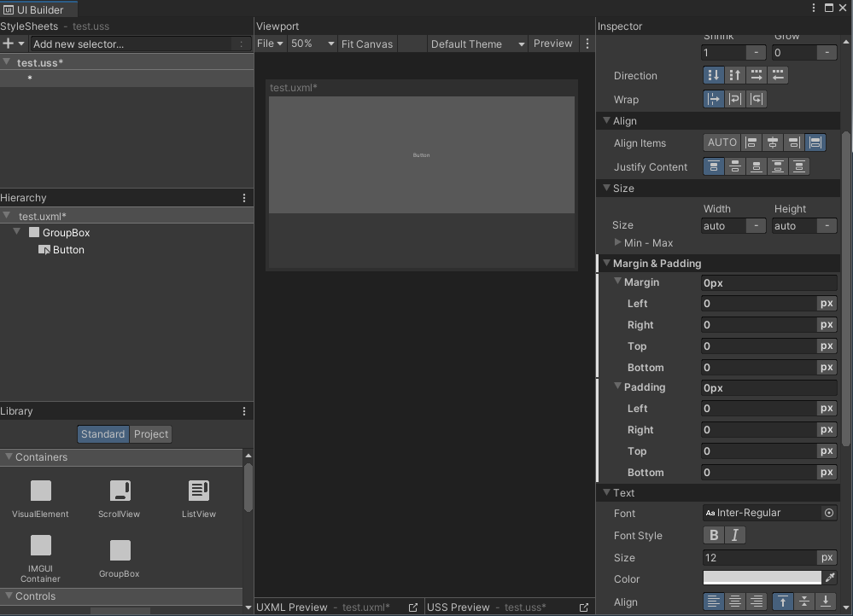Click the Fit Canvas button
Screen dimensions: 853x616
[x=367, y=43]
